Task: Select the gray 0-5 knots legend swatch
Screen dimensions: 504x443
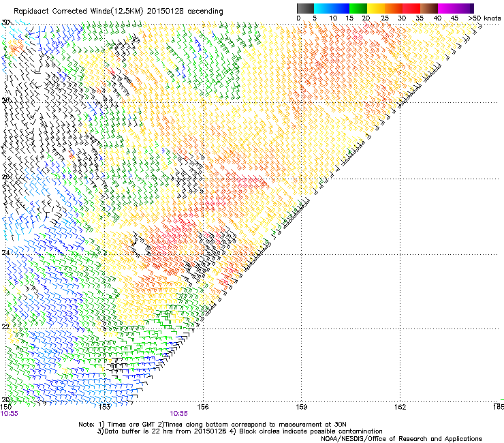Action: pyautogui.click(x=305, y=8)
